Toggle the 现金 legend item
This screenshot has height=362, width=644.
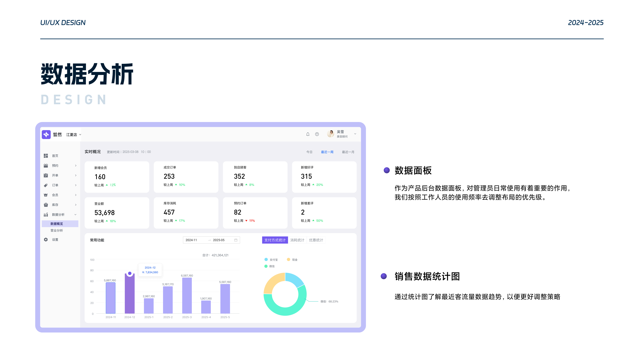click(292, 260)
